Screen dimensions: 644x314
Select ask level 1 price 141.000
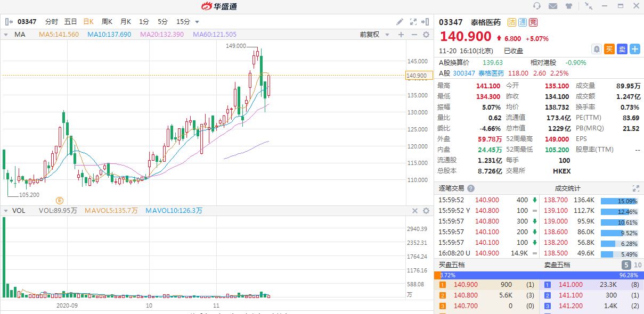coord(570,285)
